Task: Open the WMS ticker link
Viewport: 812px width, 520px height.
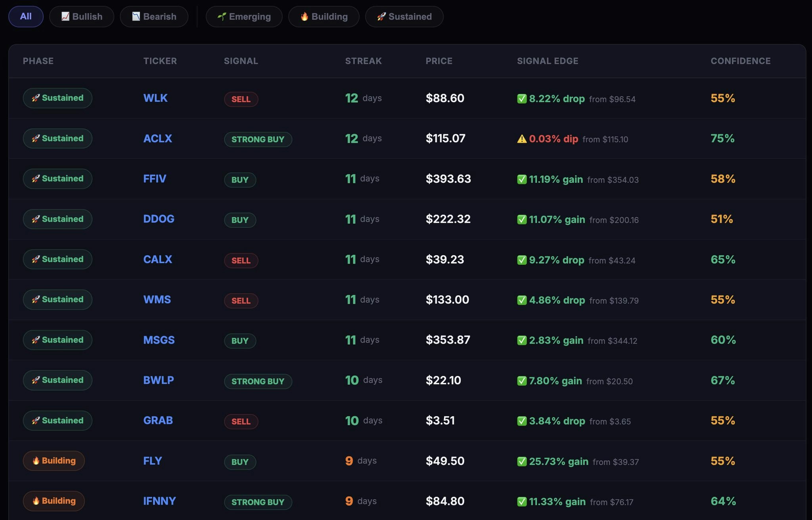Action: (157, 300)
